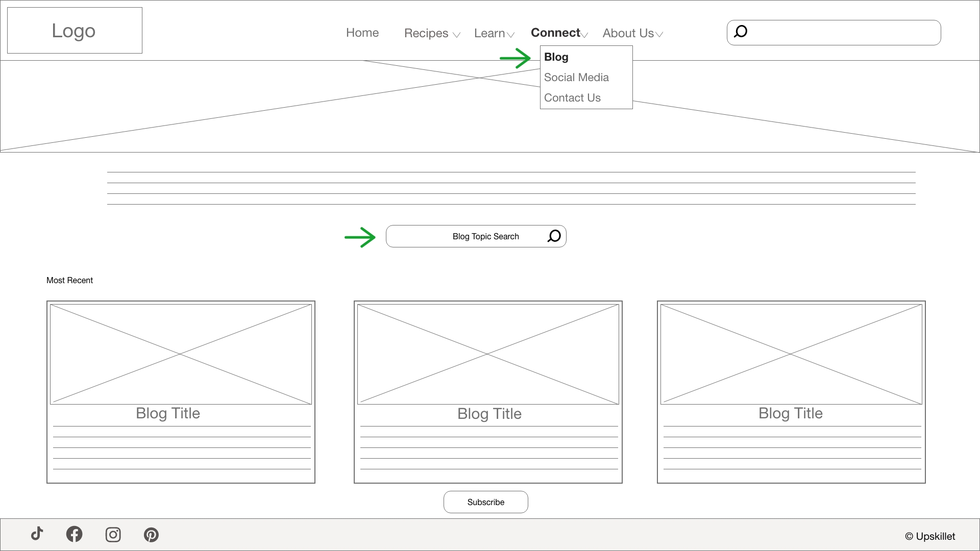
Task: Click the magnifier inside Blog Topic Search
Action: pos(554,236)
